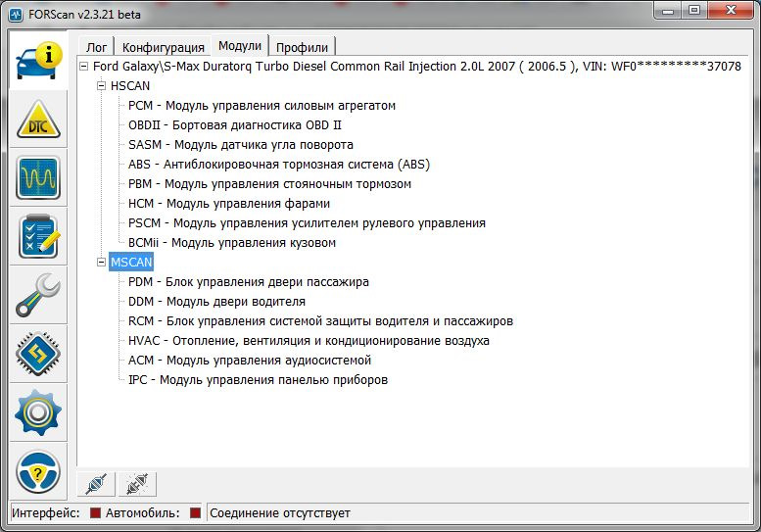Switch to the Лог tab
The height and width of the screenshot is (532, 761).
(x=96, y=47)
